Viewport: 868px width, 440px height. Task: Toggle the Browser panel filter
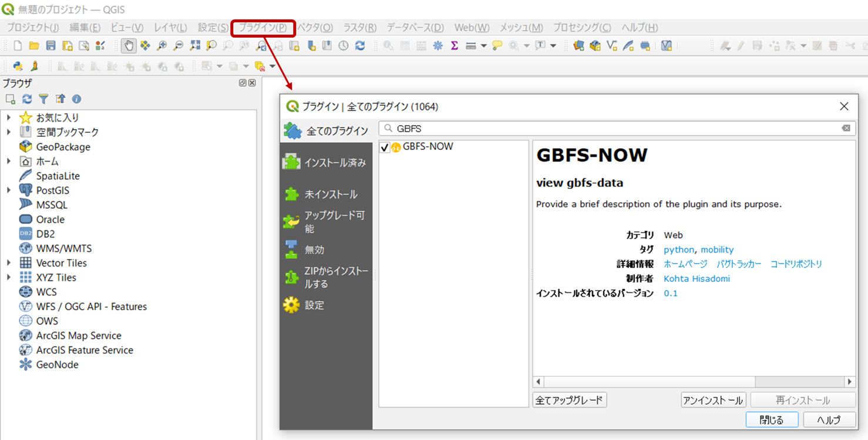44,99
